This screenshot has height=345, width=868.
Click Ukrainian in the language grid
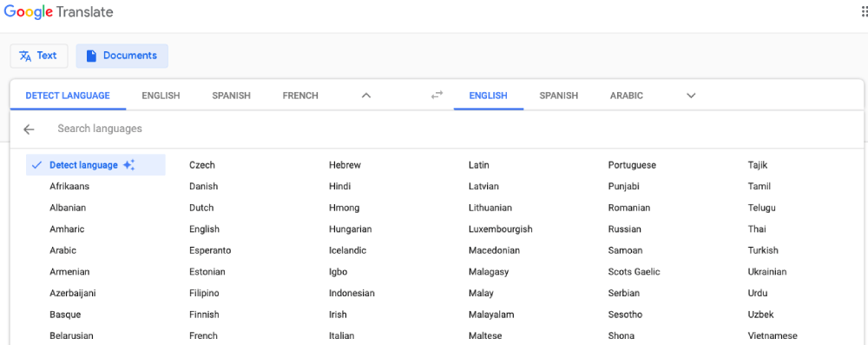point(767,272)
